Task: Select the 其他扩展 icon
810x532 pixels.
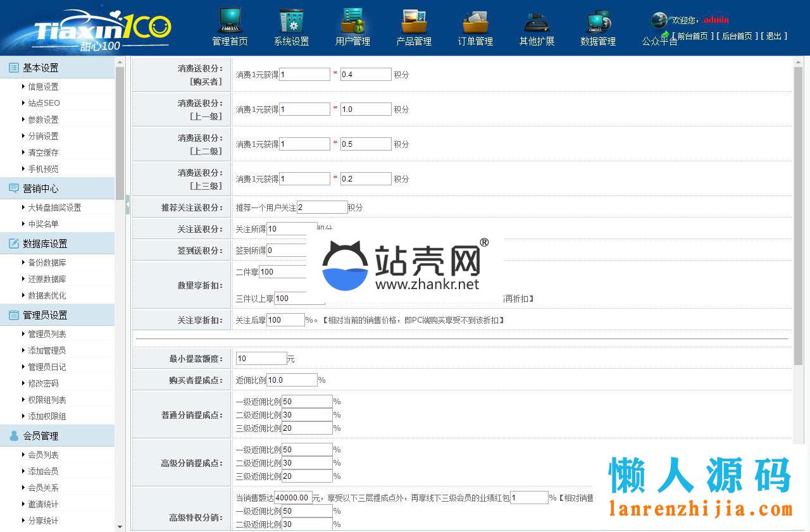Action: 537,21
